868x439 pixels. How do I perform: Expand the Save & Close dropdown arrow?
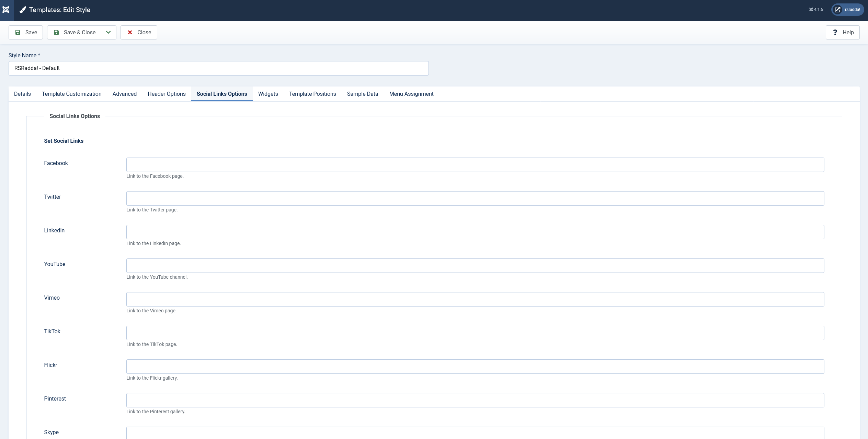point(108,32)
